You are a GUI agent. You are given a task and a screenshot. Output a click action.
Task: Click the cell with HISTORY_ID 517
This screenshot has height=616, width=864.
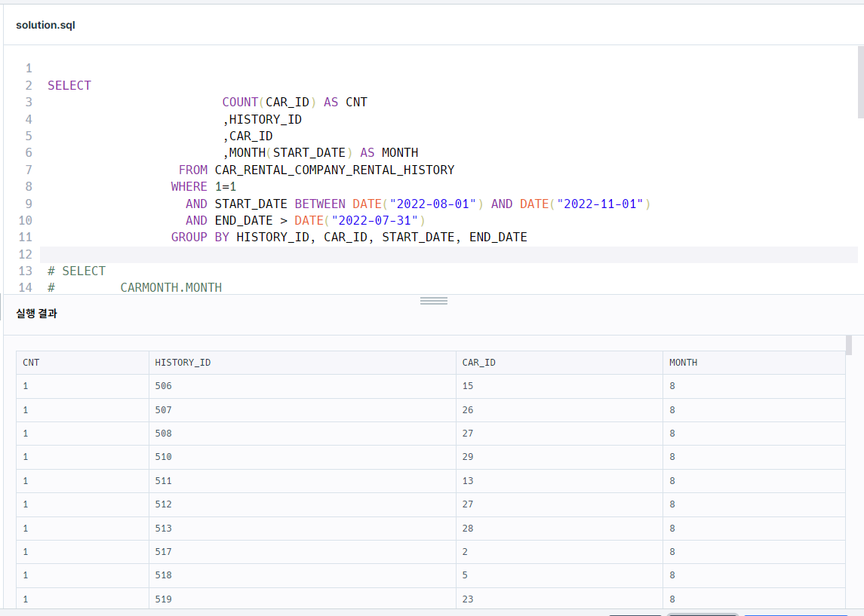(303, 552)
